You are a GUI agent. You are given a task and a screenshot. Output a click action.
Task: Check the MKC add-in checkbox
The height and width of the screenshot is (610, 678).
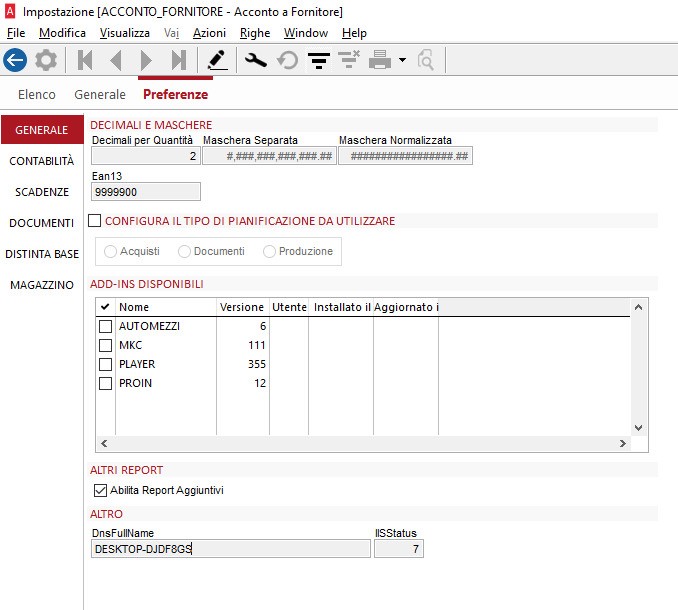[x=106, y=345]
